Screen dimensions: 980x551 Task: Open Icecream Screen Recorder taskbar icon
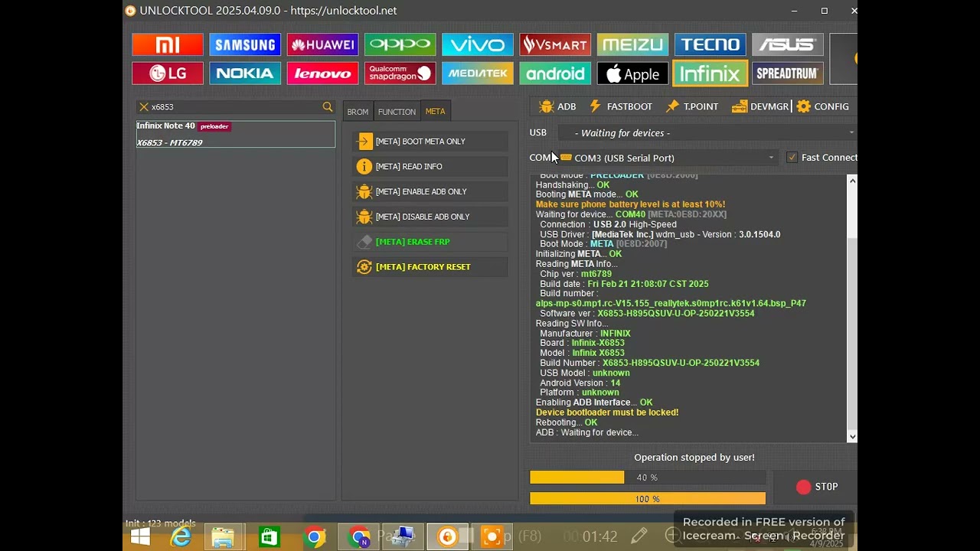pos(492,537)
